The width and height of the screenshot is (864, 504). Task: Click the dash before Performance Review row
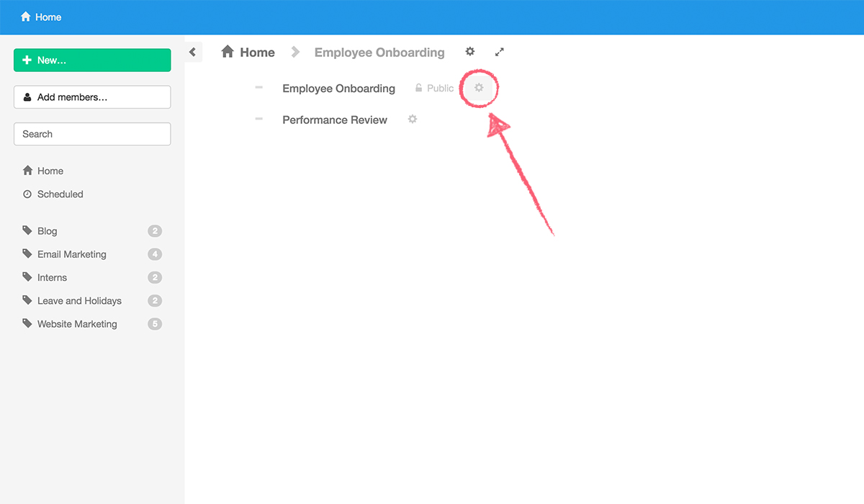259,119
